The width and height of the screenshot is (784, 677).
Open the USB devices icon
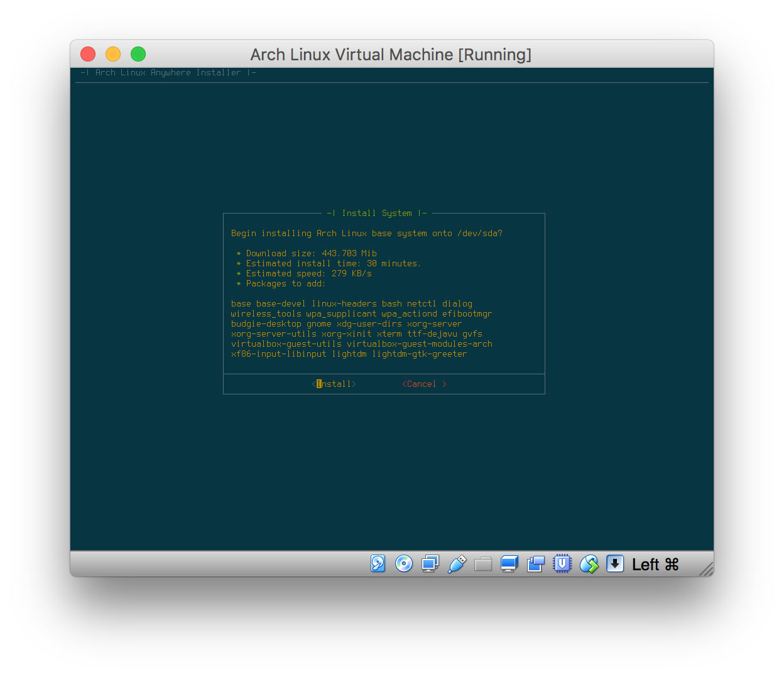pyautogui.click(x=457, y=563)
